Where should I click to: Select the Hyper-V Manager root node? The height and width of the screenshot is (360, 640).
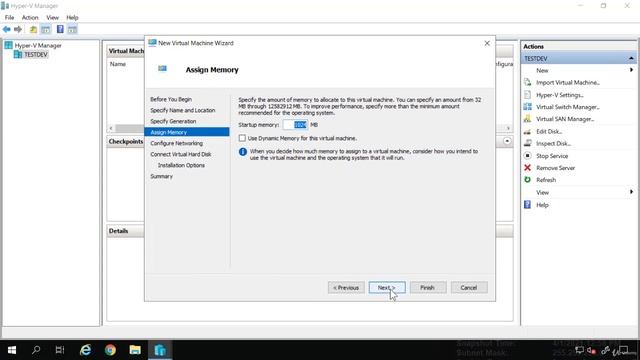point(38,45)
